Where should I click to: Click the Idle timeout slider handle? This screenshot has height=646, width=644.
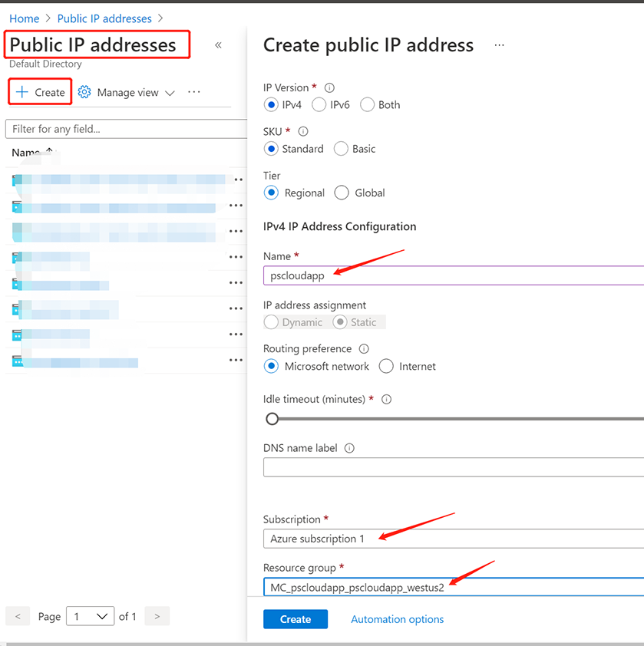point(272,419)
